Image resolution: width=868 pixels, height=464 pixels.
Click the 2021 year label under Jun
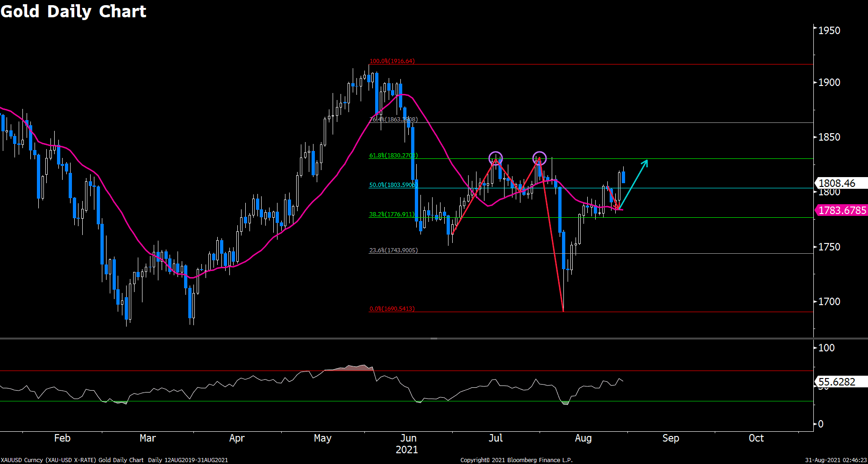click(x=407, y=450)
